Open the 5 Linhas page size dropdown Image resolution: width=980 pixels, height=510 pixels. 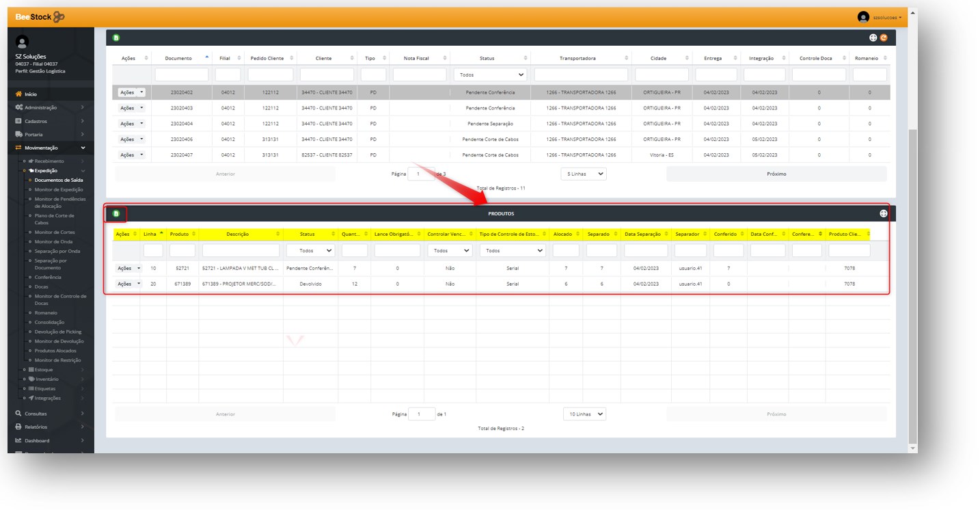583,174
